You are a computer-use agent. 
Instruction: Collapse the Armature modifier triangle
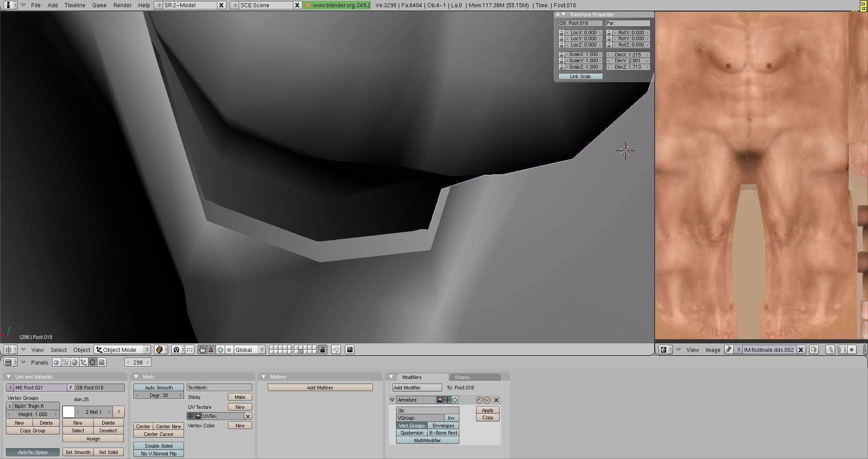click(392, 400)
